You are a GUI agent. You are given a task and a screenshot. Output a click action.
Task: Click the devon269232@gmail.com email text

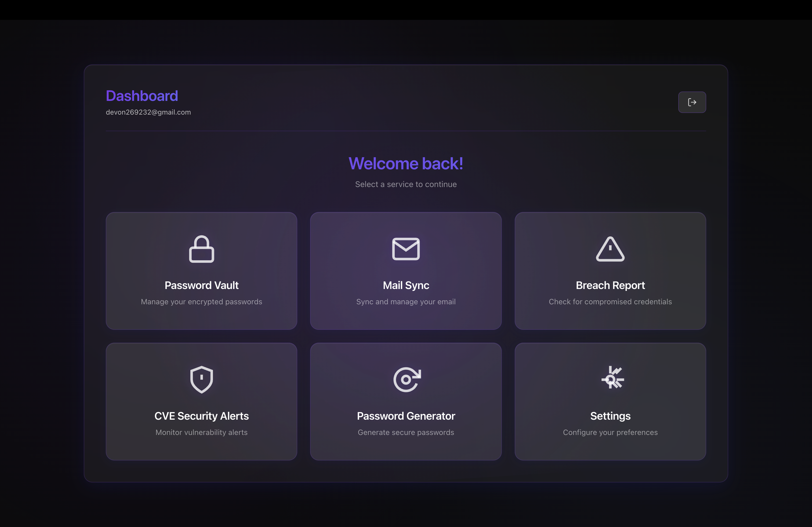[148, 112]
